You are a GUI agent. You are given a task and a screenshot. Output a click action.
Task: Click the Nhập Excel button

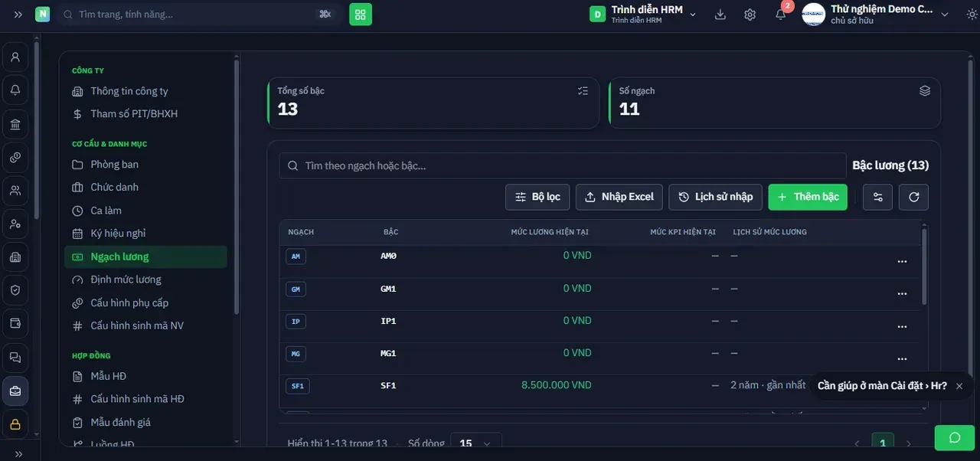[x=619, y=197]
